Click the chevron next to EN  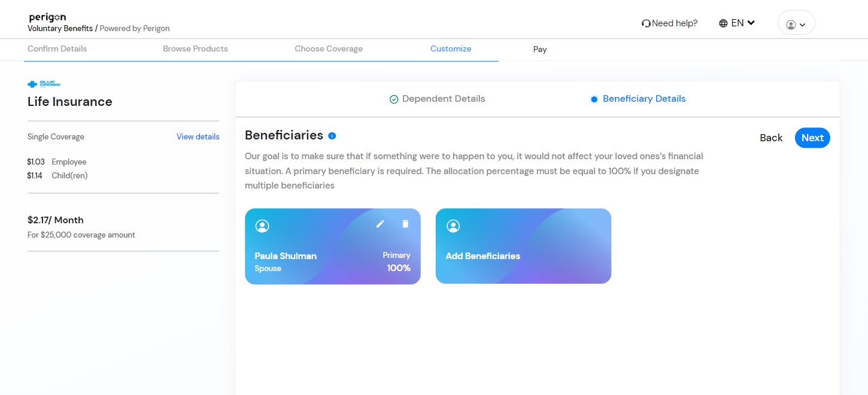tap(751, 23)
